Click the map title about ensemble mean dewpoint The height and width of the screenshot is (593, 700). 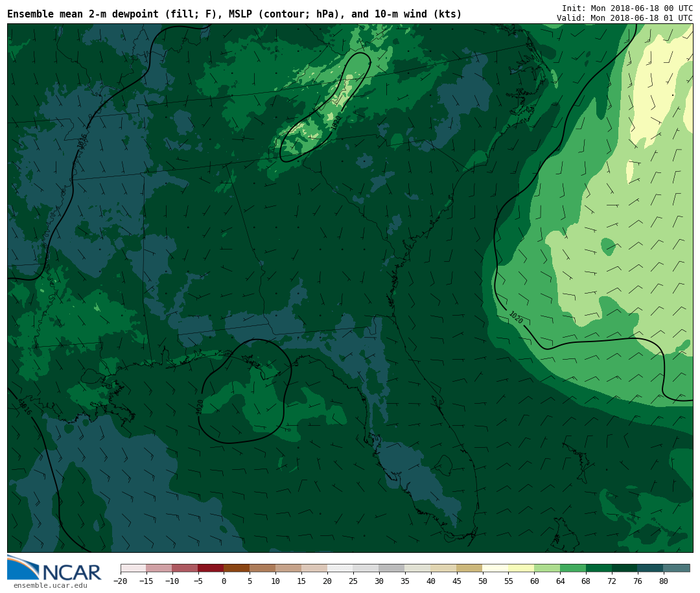(x=235, y=14)
